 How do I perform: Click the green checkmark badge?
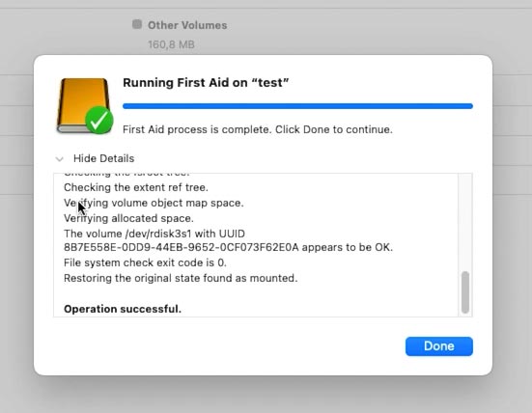[x=99, y=120]
